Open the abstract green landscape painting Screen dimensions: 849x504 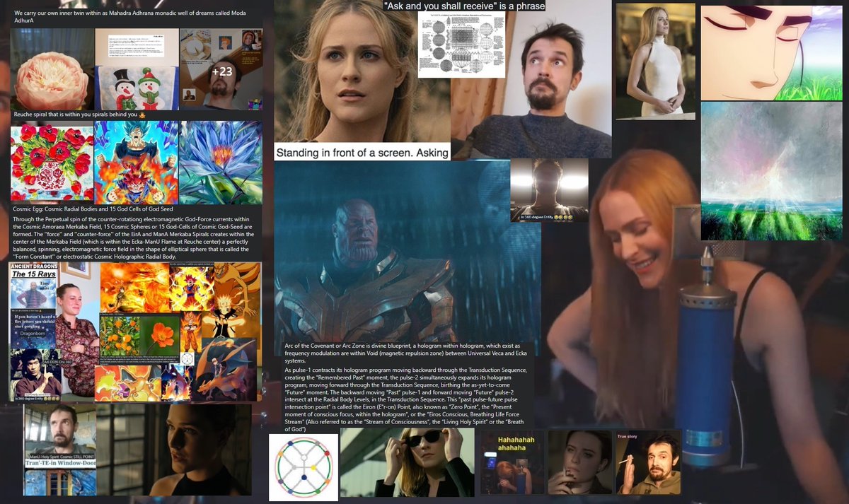point(773,171)
